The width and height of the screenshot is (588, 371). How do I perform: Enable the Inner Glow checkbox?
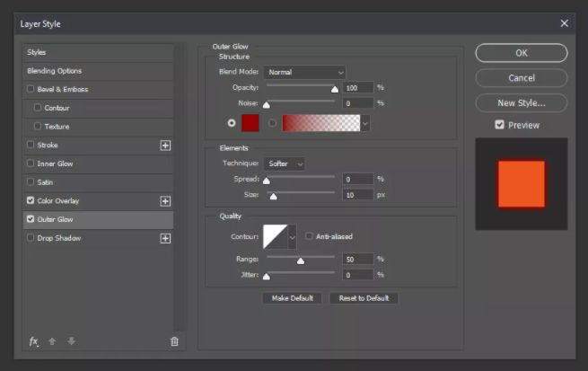click(x=31, y=163)
